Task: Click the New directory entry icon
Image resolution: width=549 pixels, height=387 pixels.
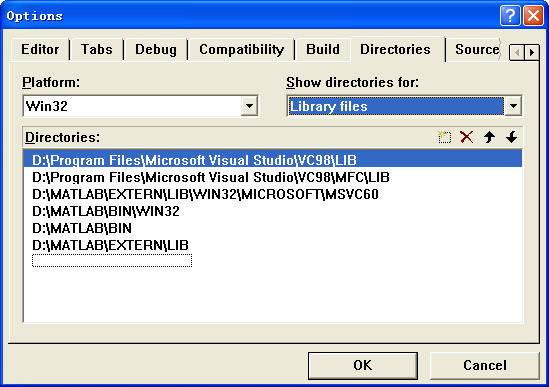Action: coord(445,137)
